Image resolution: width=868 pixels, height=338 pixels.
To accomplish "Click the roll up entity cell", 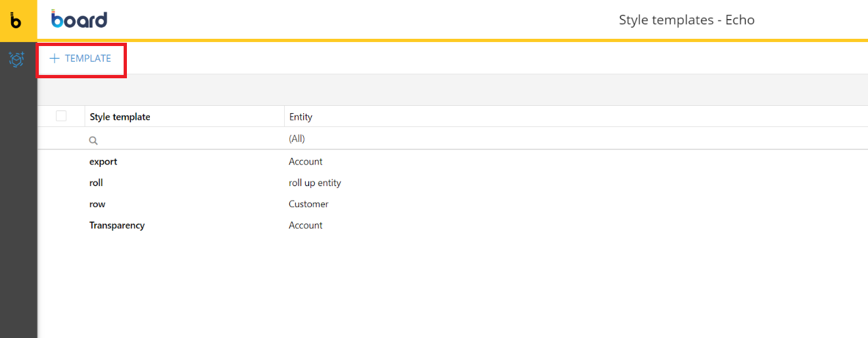I will 315,183.
